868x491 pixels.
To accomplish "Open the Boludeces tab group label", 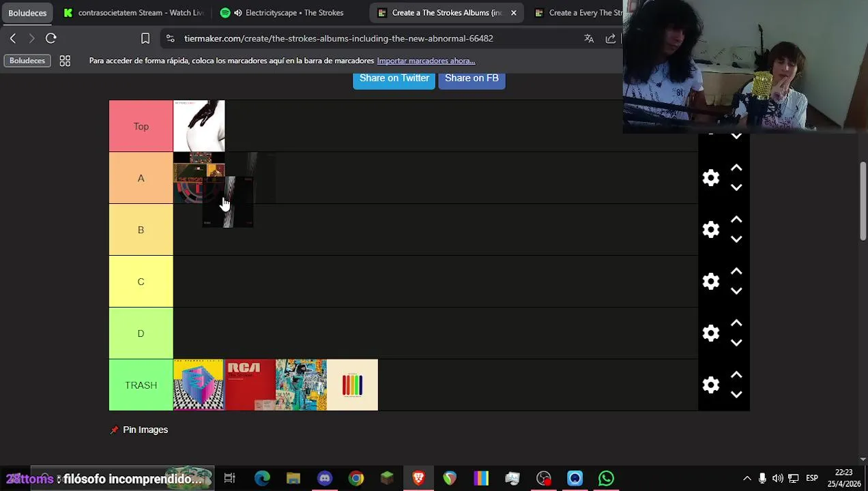I will (x=27, y=12).
